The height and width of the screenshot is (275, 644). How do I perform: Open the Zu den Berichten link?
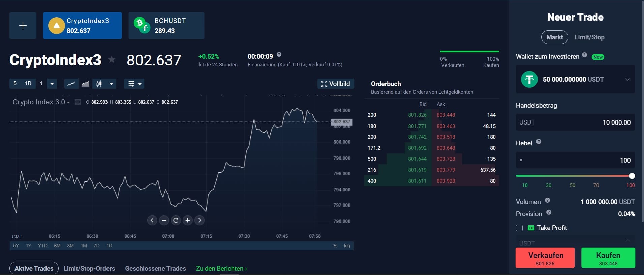221,268
